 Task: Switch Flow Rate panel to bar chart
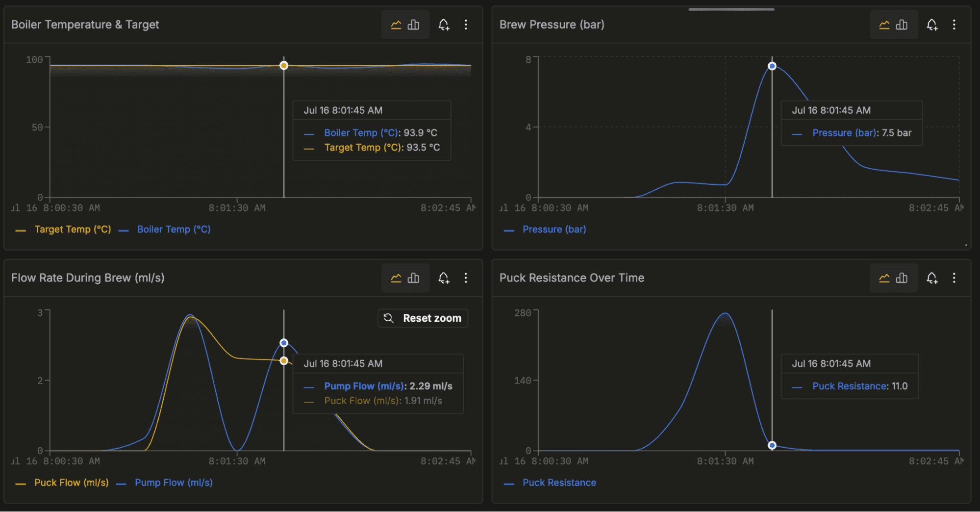[x=413, y=278]
